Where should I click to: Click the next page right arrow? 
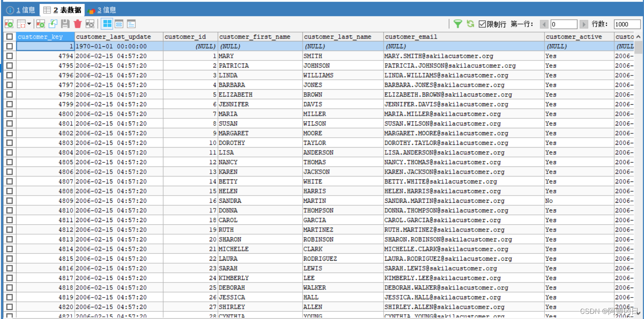584,24
